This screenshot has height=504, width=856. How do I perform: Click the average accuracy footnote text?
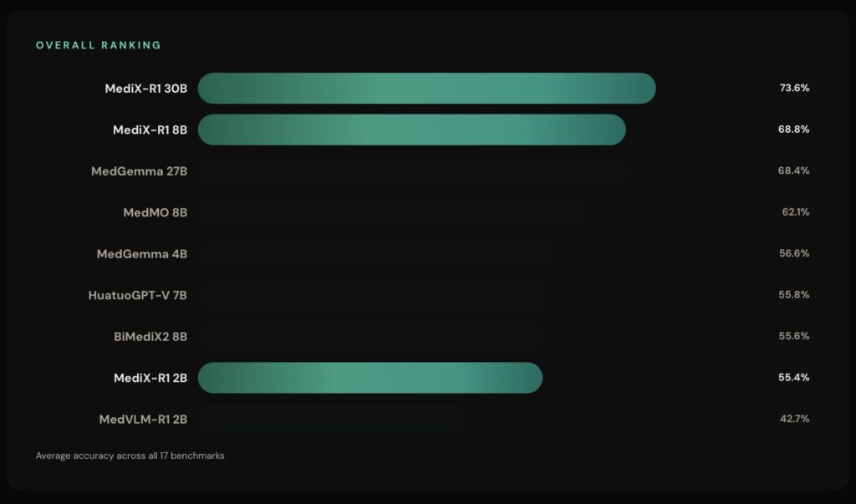click(130, 456)
